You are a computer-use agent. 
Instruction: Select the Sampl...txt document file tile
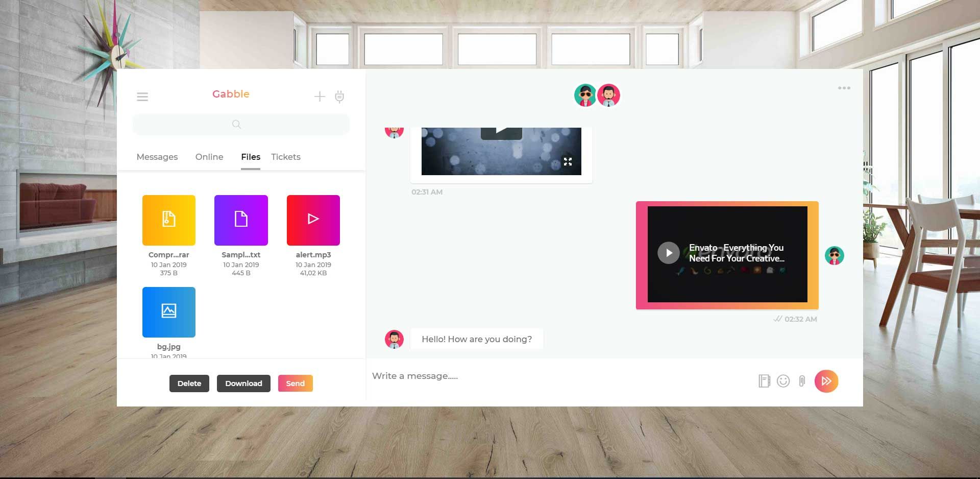[241, 220]
